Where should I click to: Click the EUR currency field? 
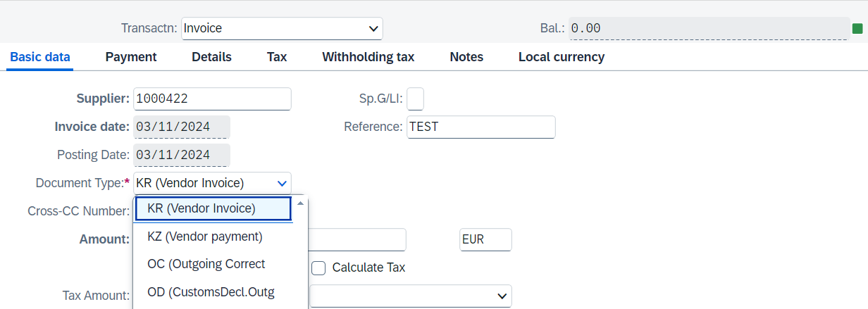tap(485, 240)
